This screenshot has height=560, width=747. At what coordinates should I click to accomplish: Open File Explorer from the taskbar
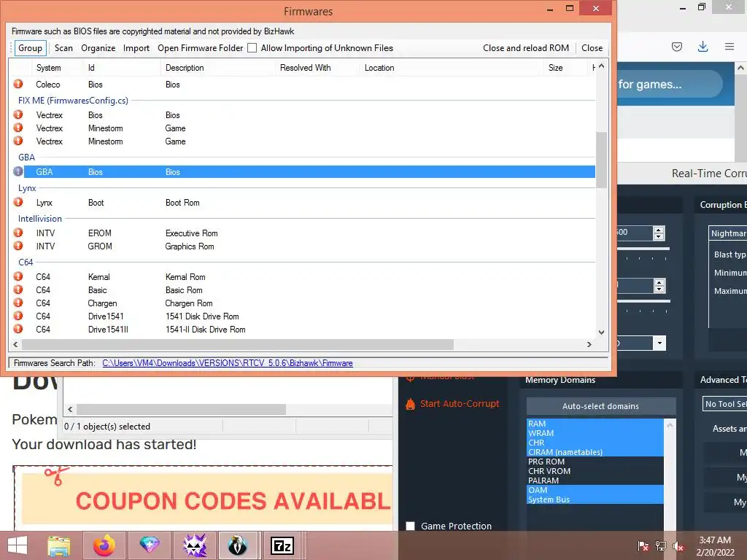pyautogui.click(x=59, y=545)
